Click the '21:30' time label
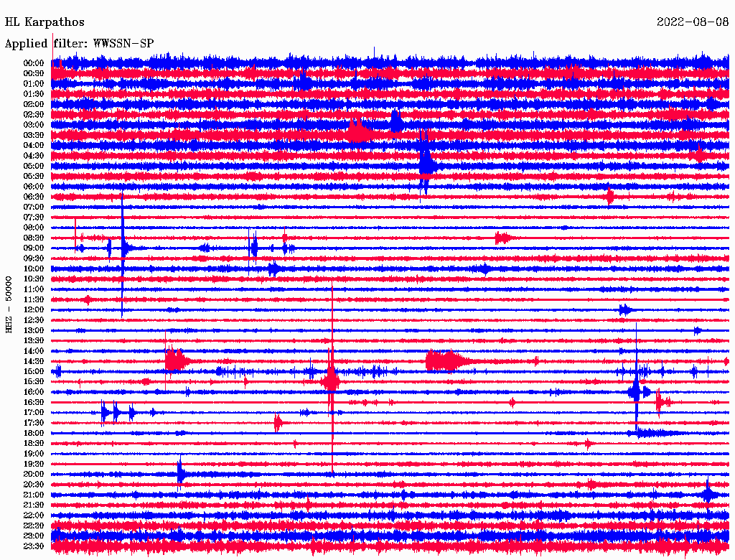 tap(34, 505)
